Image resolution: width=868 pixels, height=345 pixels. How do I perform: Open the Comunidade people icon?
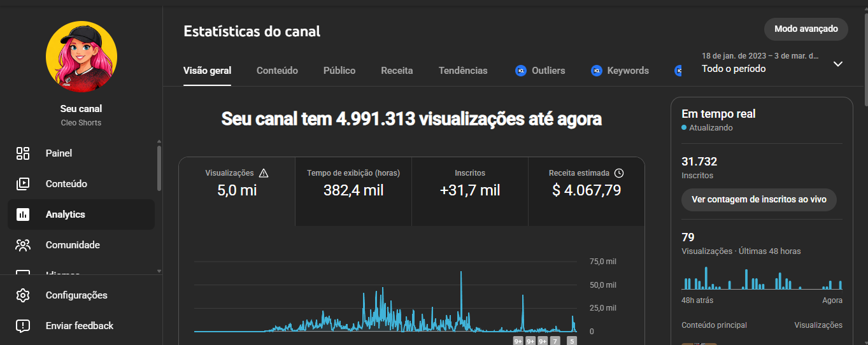pyautogui.click(x=23, y=245)
